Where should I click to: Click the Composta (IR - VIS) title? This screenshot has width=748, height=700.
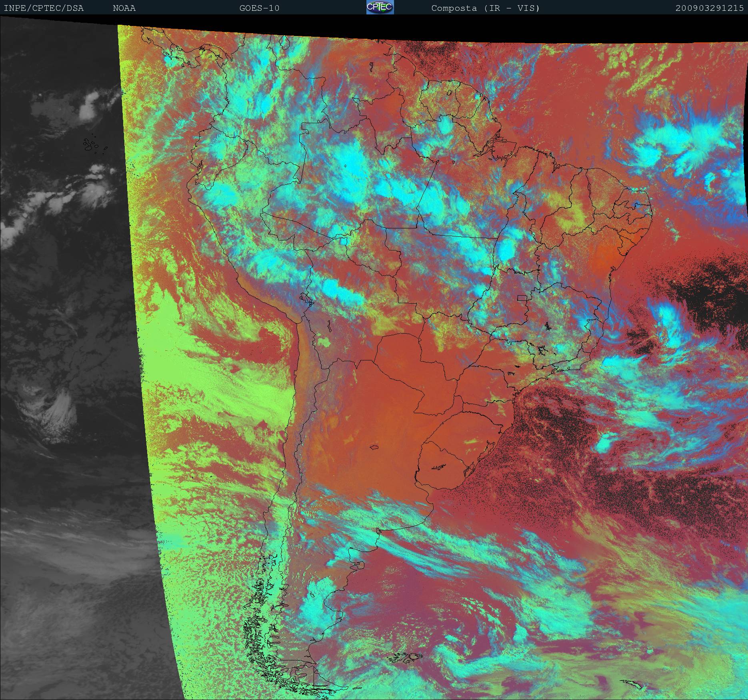[x=486, y=8]
